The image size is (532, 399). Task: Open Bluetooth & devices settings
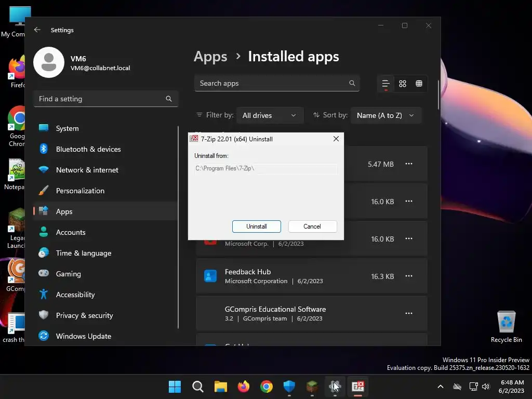click(x=105, y=149)
